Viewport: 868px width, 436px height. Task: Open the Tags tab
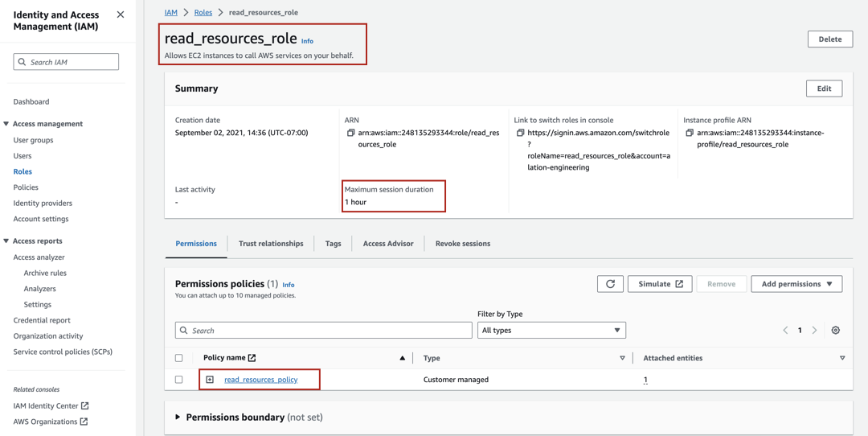tap(334, 243)
